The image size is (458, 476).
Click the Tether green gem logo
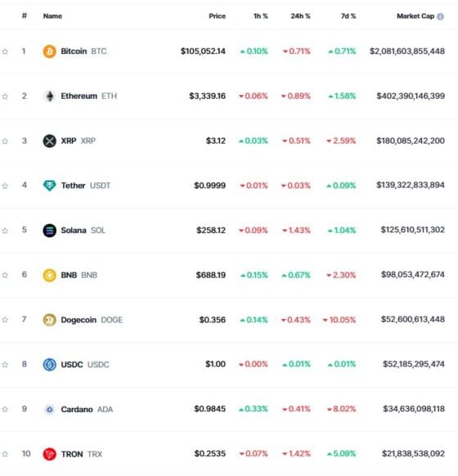pos(49,186)
